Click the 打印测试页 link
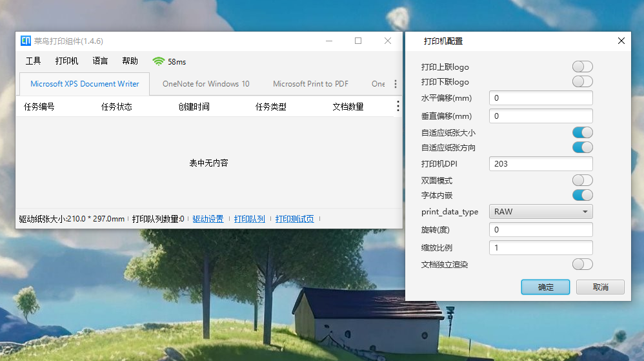644x361 pixels. pyautogui.click(x=294, y=219)
